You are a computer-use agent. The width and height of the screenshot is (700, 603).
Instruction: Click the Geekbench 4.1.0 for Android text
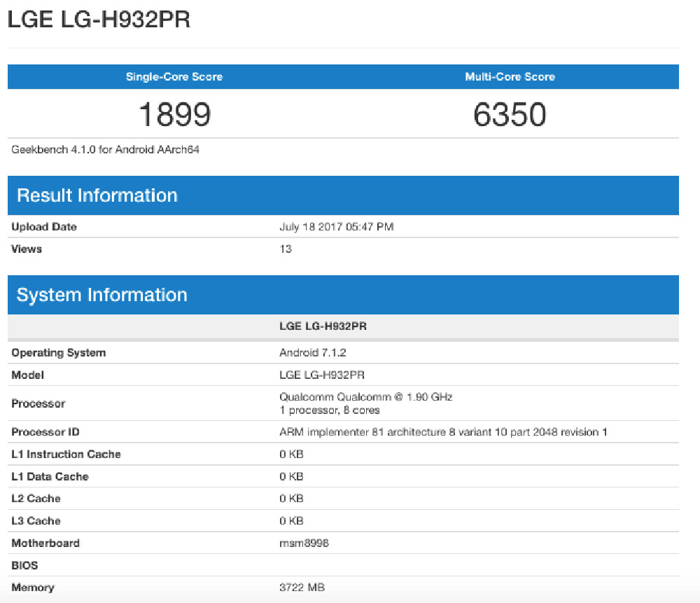tap(106, 149)
